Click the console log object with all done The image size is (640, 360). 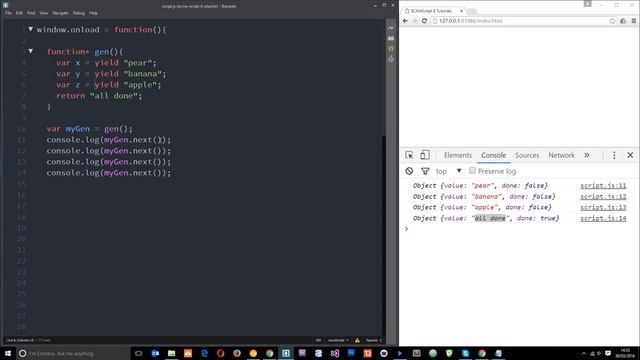(x=486, y=218)
